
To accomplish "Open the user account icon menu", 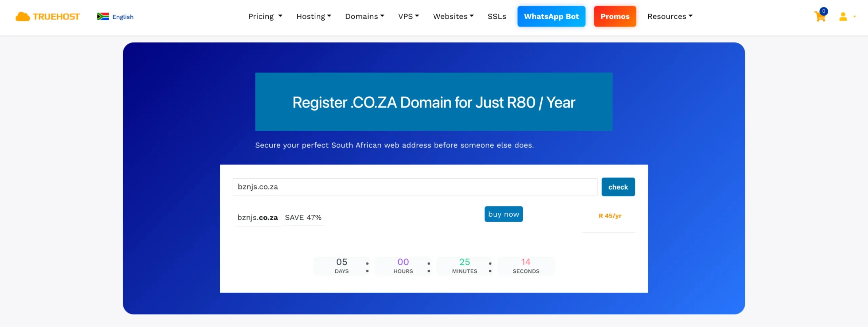I will coord(847,16).
